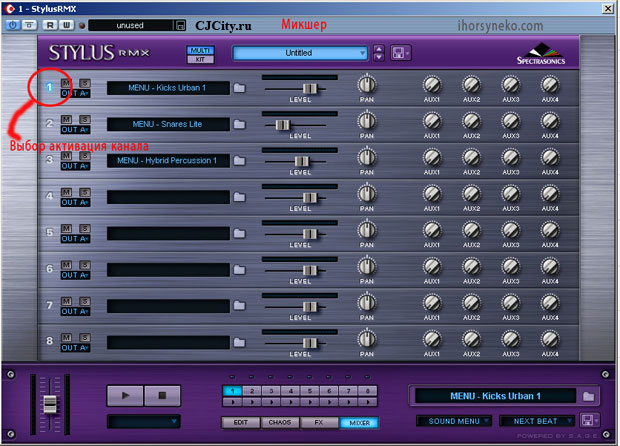Click the LEVEL fader on part 2
The width and height of the screenshot is (620, 446).
282,125
